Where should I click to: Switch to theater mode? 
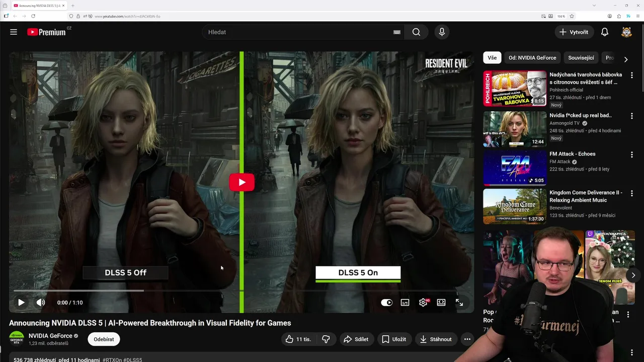click(x=441, y=303)
